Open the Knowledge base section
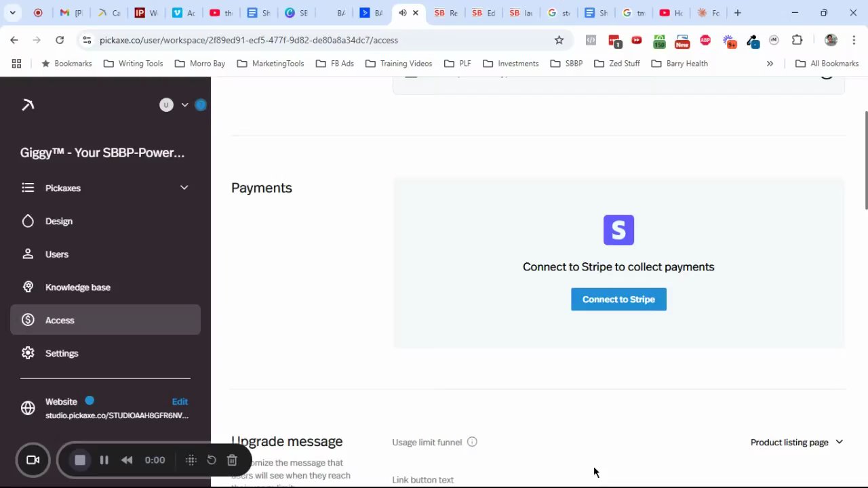The height and width of the screenshot is (488, 868). (78, 287)
